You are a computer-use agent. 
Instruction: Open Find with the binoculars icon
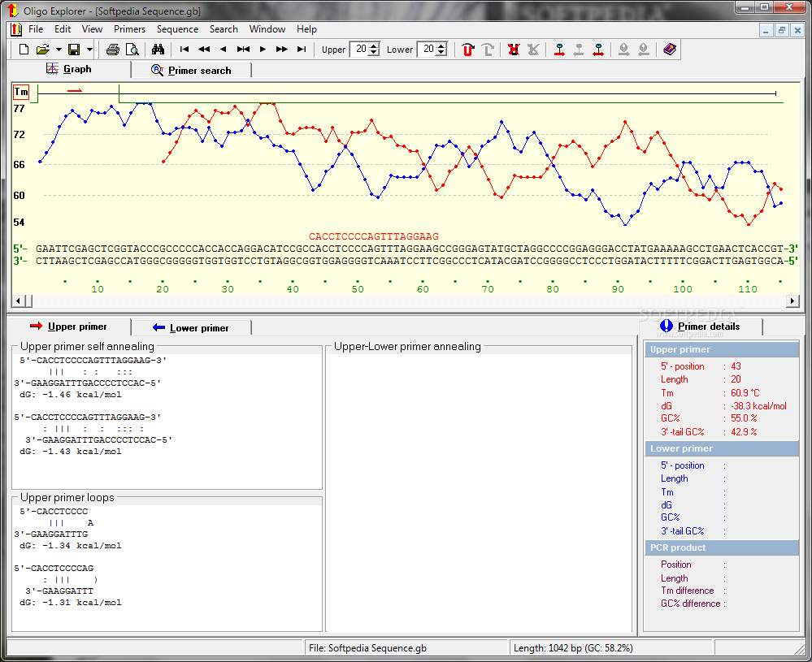pos(158,50)
